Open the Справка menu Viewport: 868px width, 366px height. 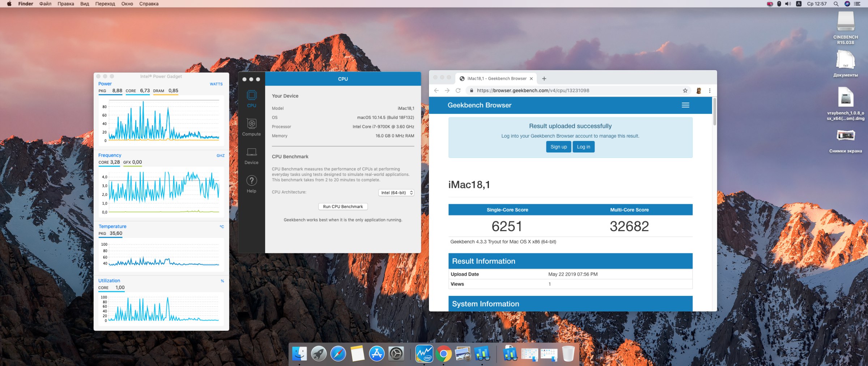(149, 4)
